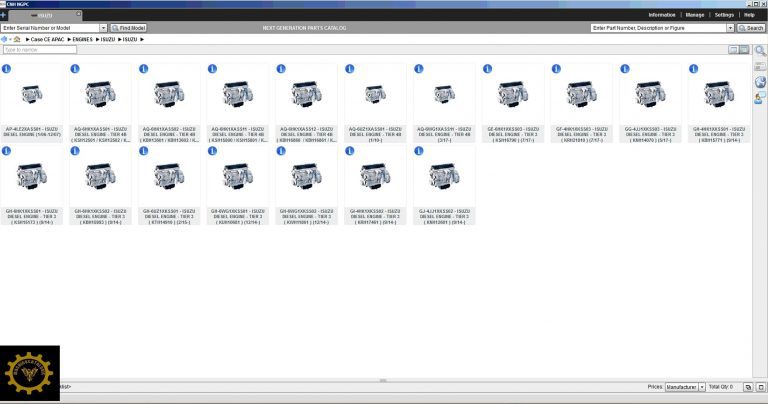Show info for GG-4JJ1XKSS03 engine
This screenshot has width=768, height=404.
pos(625,69)
